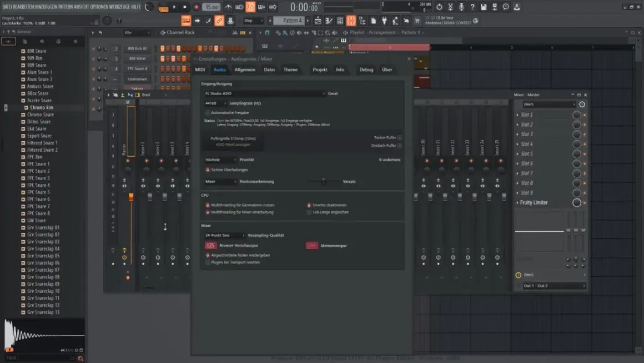The width and height of the screenshot is (644, 363).
Task: Click the Puffergröße 512smp button
Action: click(x=233, y=138)
